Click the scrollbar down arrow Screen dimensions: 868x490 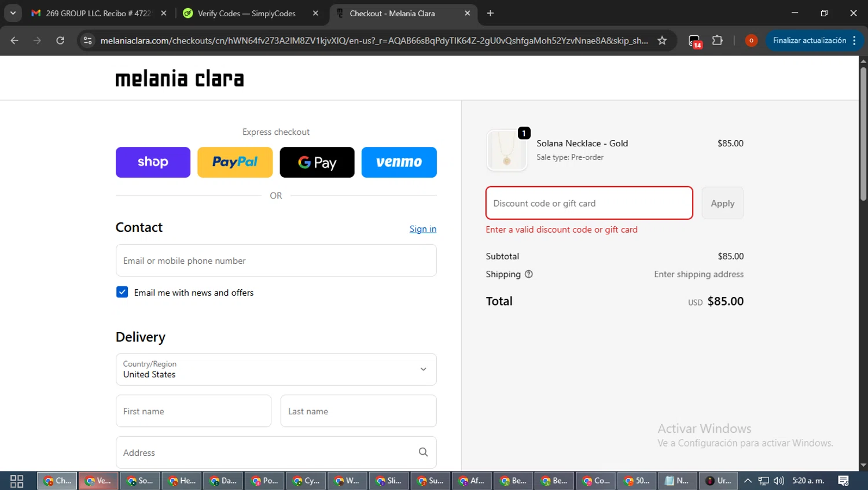pyautogui.click(x=863, y=465)
